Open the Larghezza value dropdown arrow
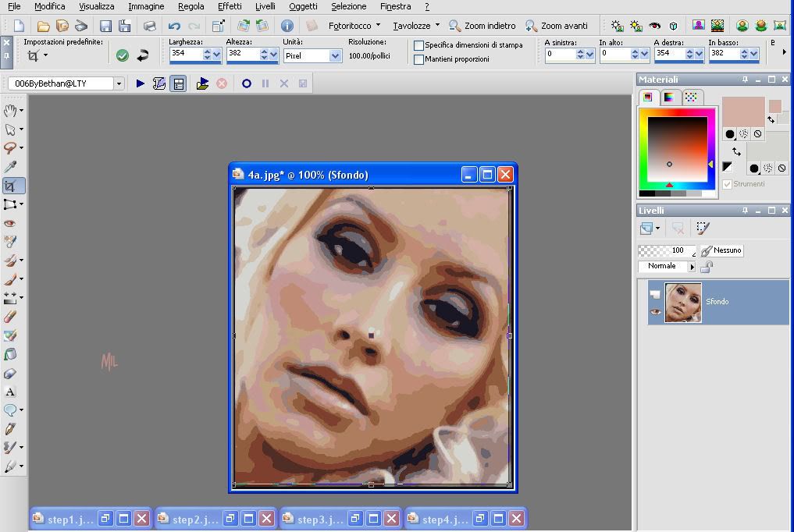Screen dimensions: 794x532 tap(217, 54)
